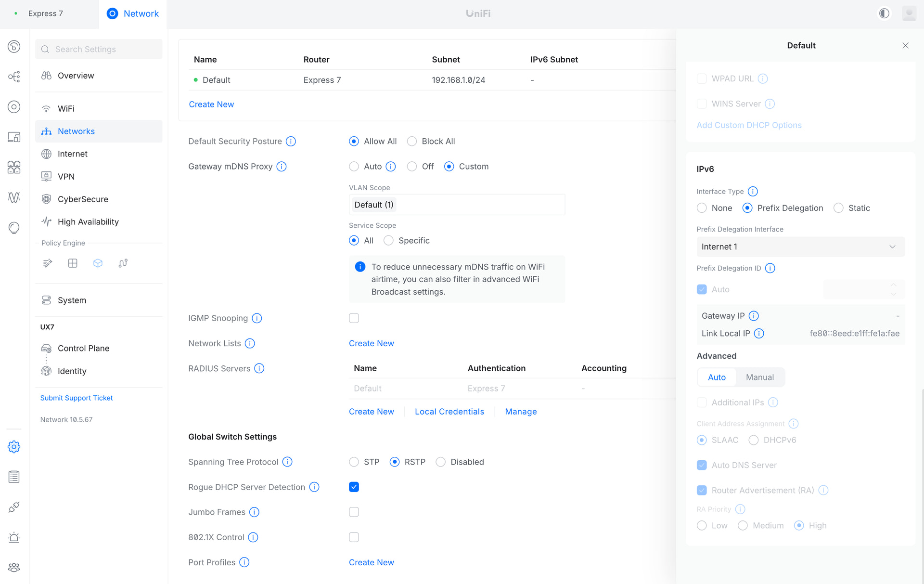Image resolution: width=924 pixels, height=584 pixels.
Task: Select the Network application tab
Action: 133,13
